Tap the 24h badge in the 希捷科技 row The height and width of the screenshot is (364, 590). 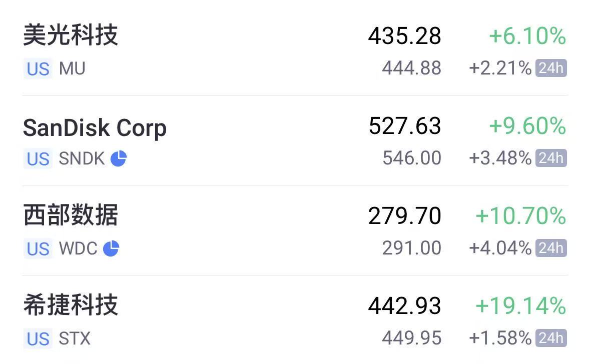click(x=551, y=338)
